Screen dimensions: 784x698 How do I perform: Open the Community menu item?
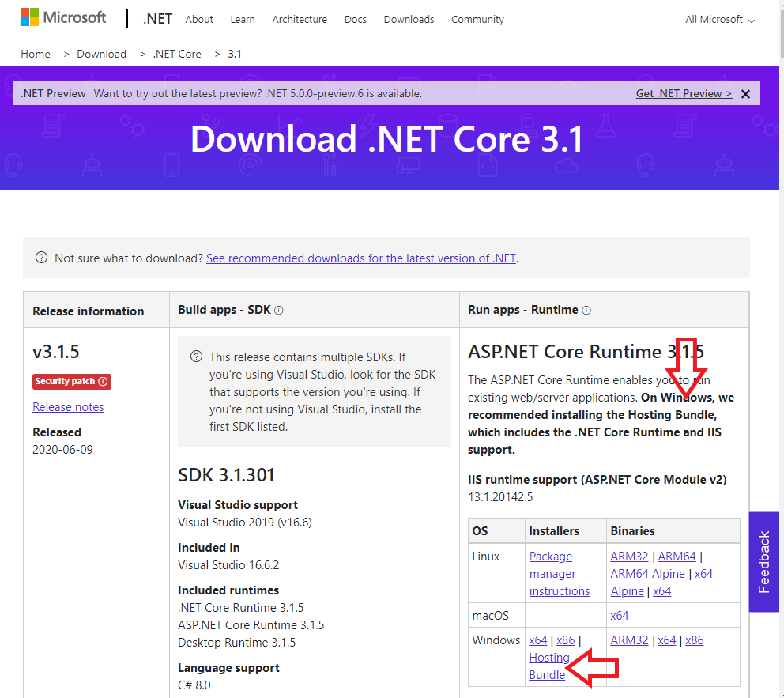477,20
